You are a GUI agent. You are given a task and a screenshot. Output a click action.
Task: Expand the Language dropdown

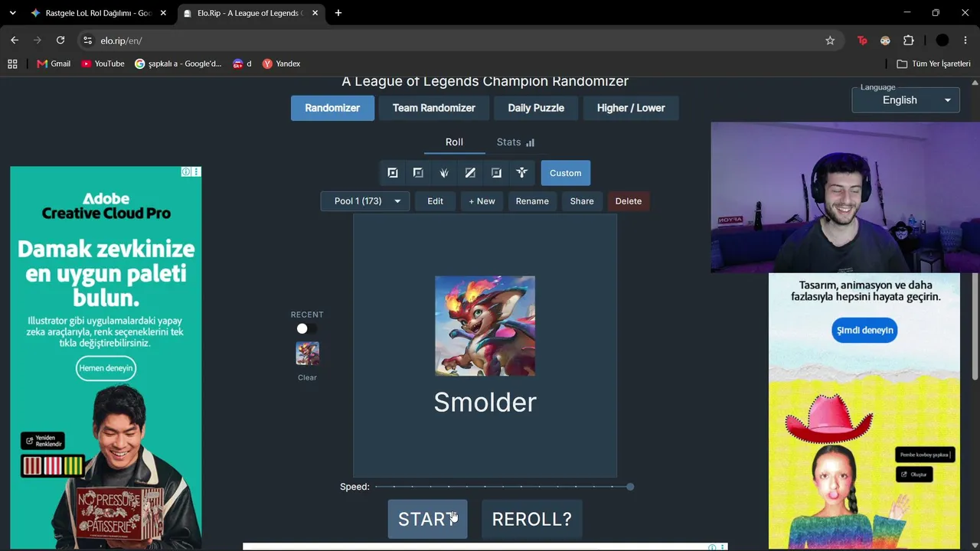[906, 100]
